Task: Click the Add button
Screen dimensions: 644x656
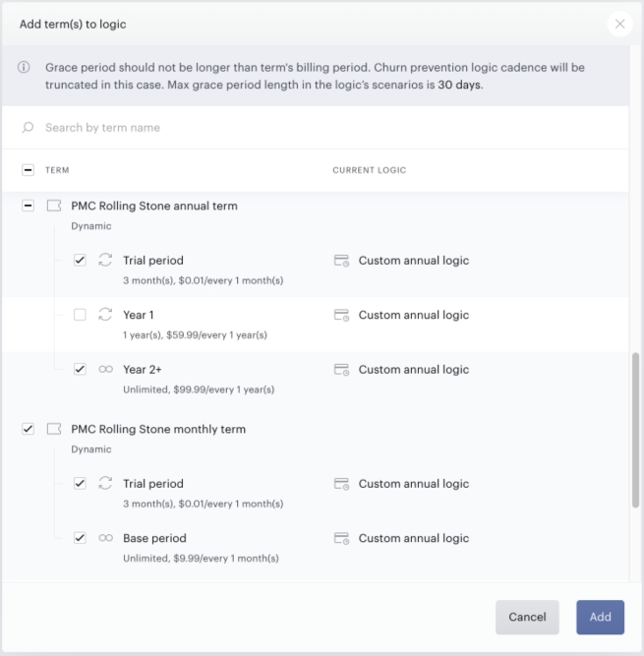Action: point(600,617)
